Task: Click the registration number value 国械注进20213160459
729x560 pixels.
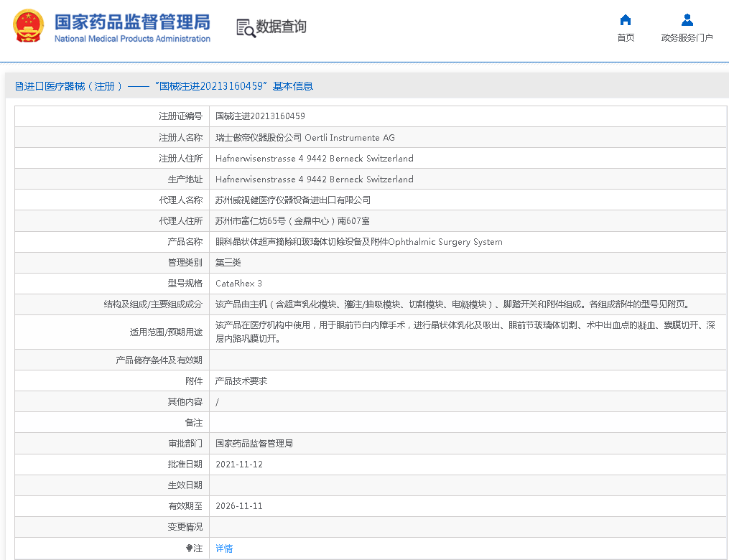Action: (x=260, y=116)
